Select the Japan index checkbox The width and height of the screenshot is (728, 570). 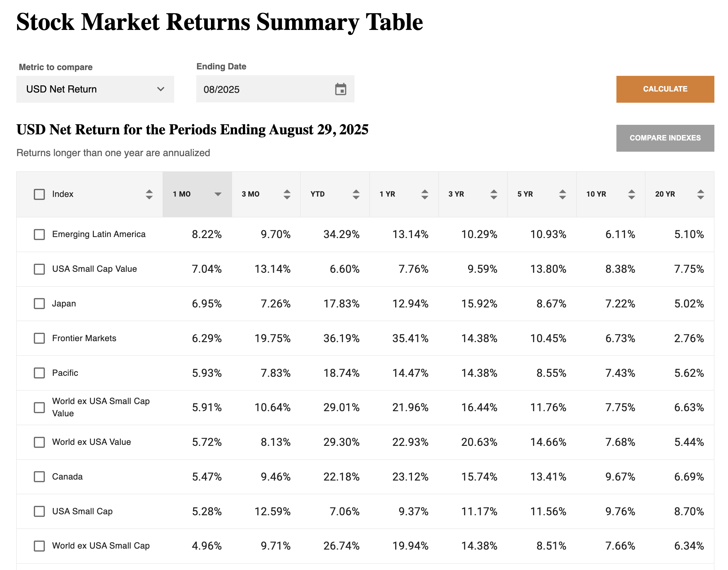click(x=39, y=303)
